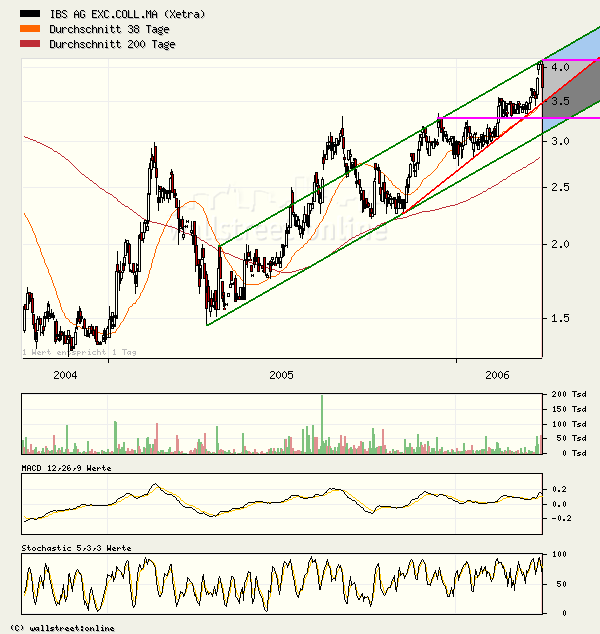The height and width of the screenshot is (634, 600).
Task: Click the '(C) wallstreet:online' copyright text
Action: click(x=62, y=628)
